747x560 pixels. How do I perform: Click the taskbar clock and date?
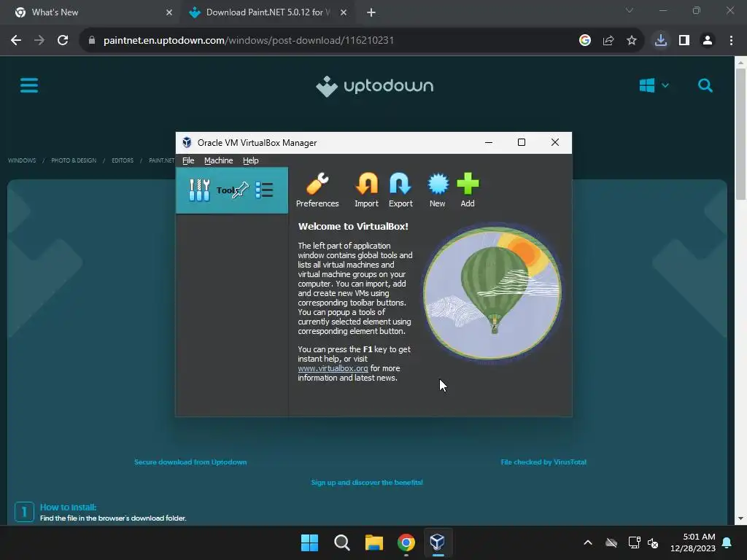coord(693,542)
